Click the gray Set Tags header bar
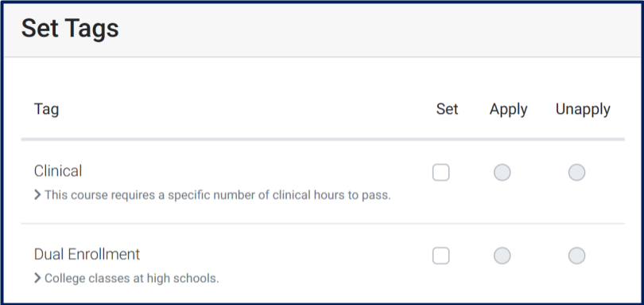 322,30
